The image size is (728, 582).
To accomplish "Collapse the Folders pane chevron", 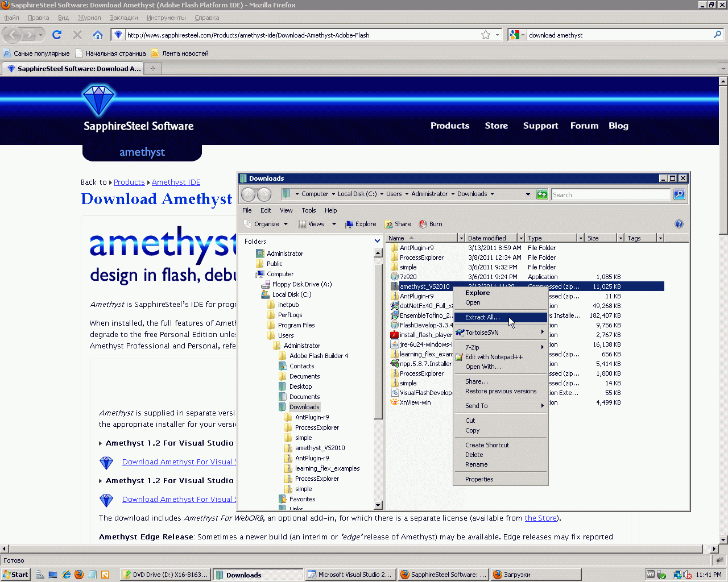I will pyautogui.click(x=377, y=241).
